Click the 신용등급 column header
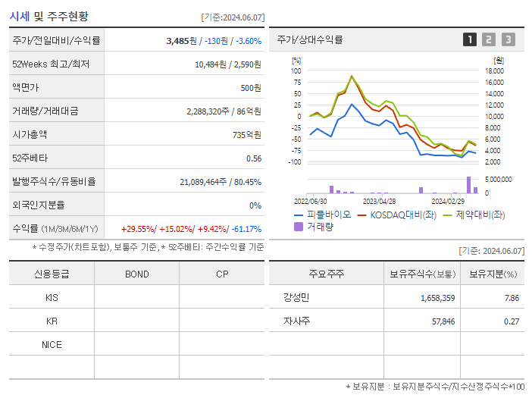 52,274
